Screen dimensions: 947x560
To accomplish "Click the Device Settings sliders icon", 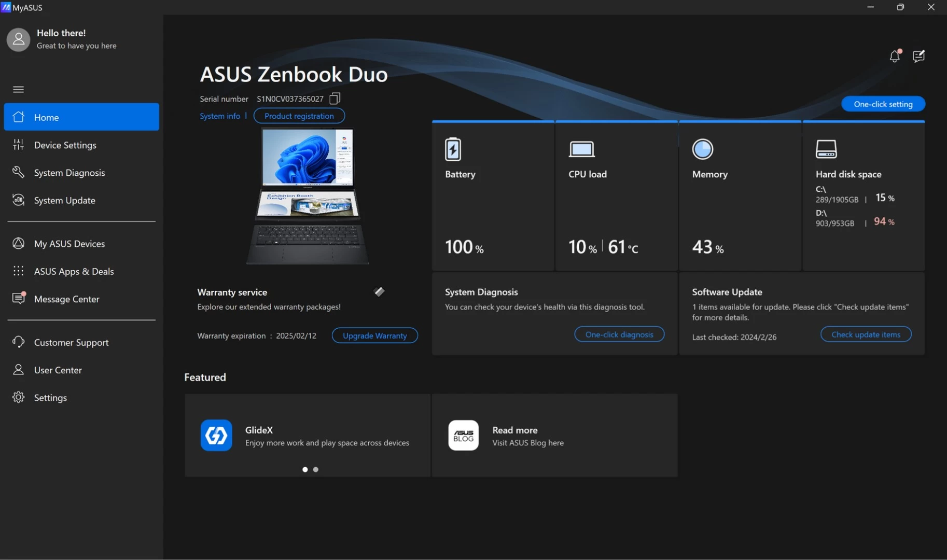I will point(19,145).
